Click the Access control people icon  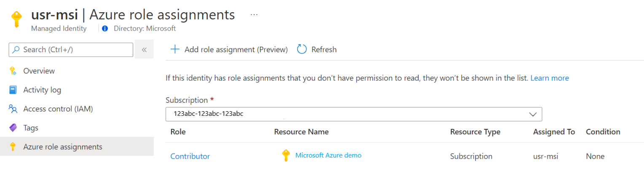click(13, 109)
